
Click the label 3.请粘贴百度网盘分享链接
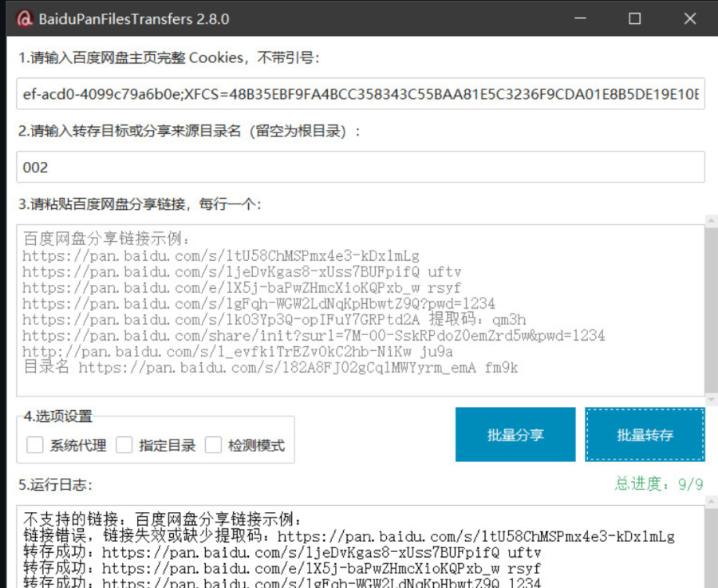140,203
